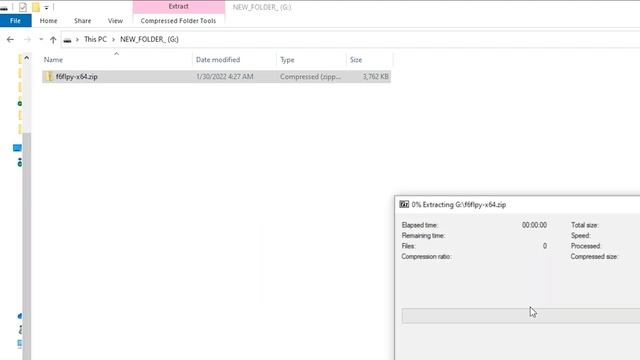Select the blue This PC icon in navigation pane

pyautogui.click(x=17, y=148)
